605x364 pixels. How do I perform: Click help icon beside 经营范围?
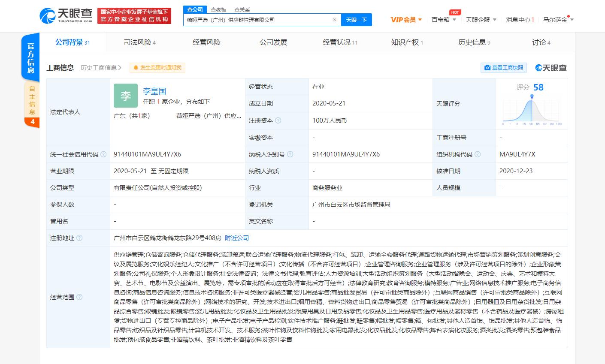point(79,297)
